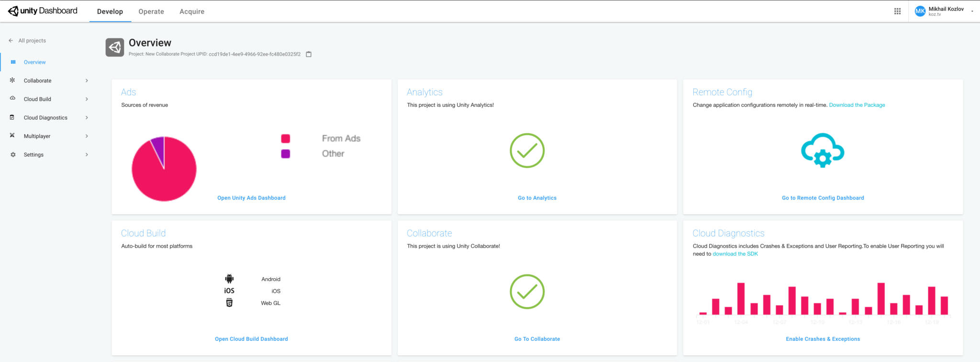The width and height of the screenshot is (980, 362).
Task: Click the iOS platform icon
Action: coord(229,291)
